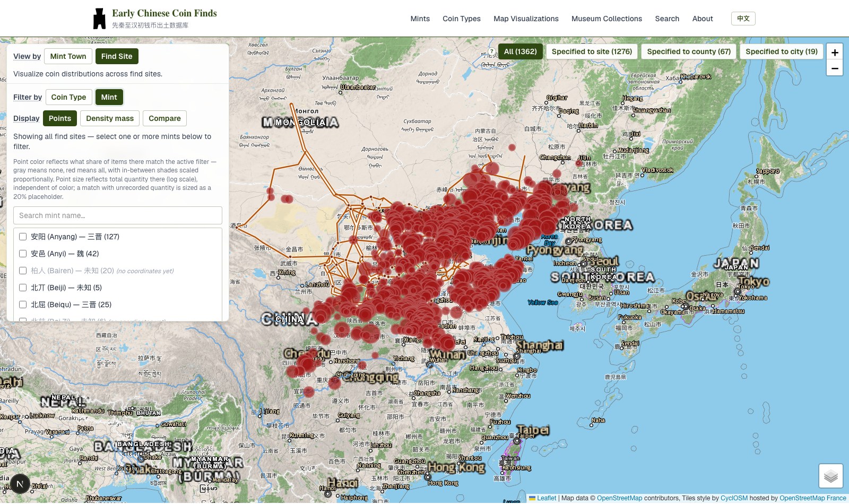Filter to Specified to site (1276)
The image size is (849, 504).
coord(592,51)
